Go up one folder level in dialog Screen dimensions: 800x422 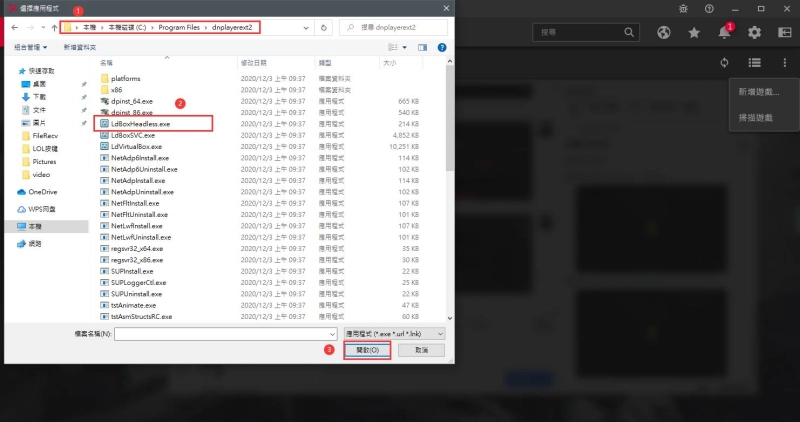tap(54, 28)
